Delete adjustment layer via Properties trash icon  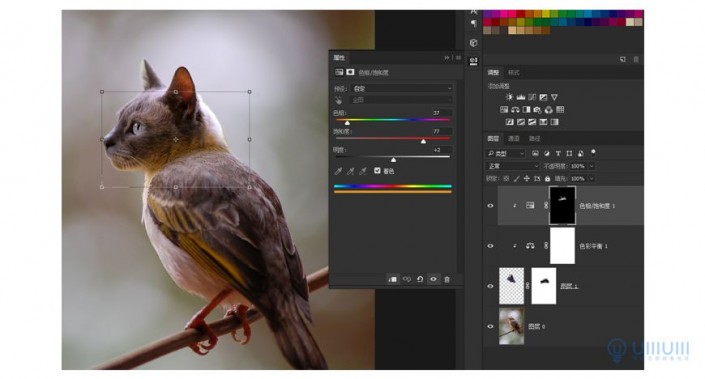tap(447, 279)
